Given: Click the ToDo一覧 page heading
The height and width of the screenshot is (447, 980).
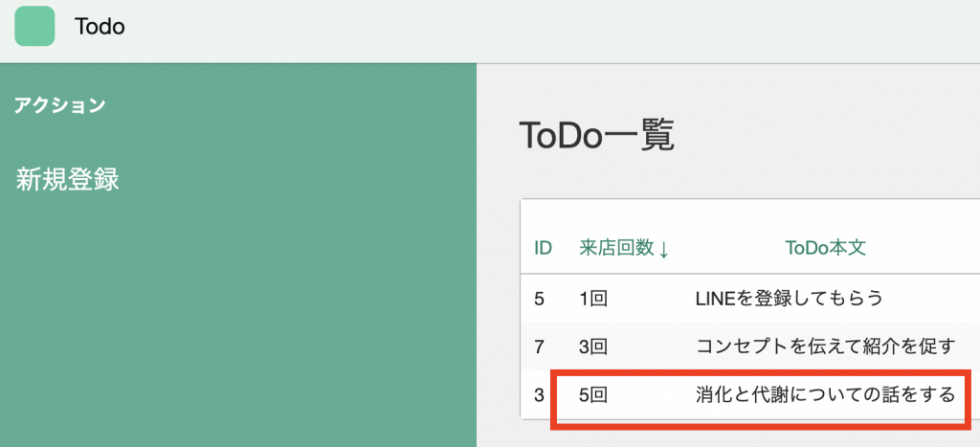Looking at the screenshot, I should (x=596, y=136).
